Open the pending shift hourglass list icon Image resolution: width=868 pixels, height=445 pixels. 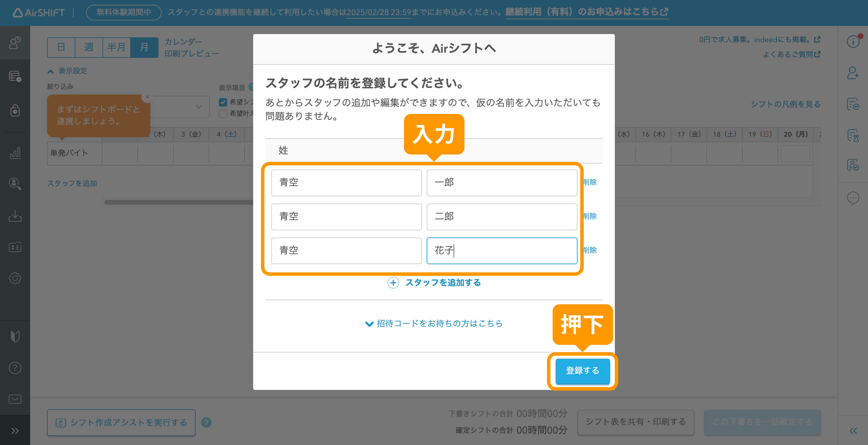tap(853, 136)
